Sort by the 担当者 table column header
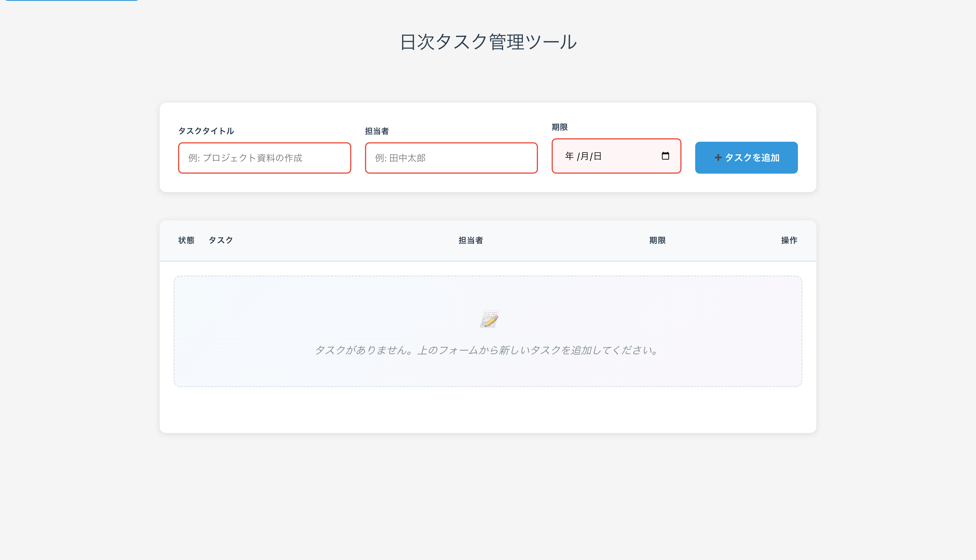The width and height of the screenshot is (976, 560). pyautogui.click(x=470, y=240)
